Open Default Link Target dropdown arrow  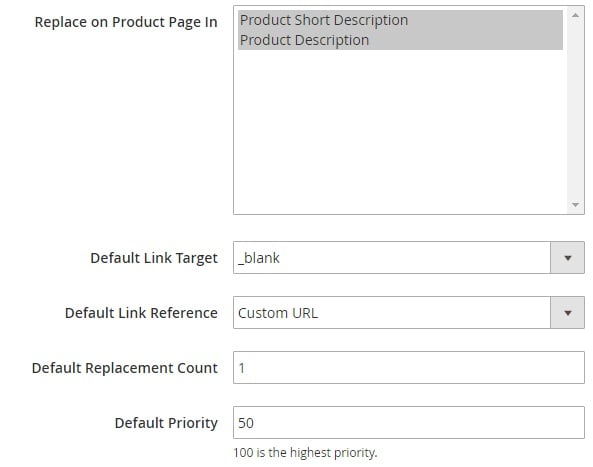pos(567,258)
